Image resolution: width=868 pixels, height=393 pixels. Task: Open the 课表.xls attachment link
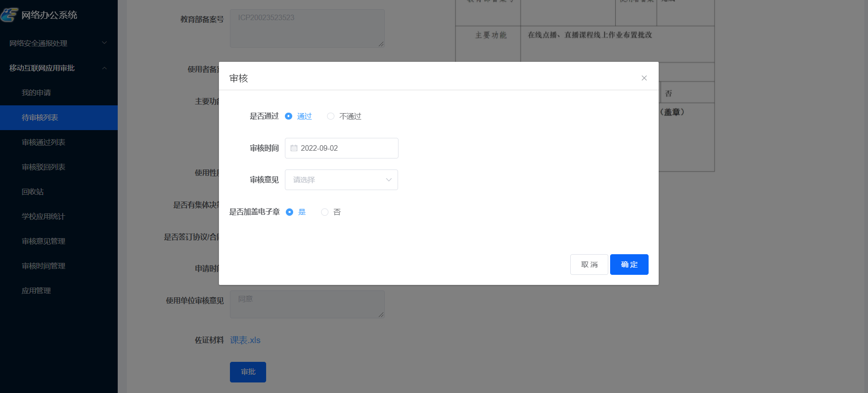(245, 340)
